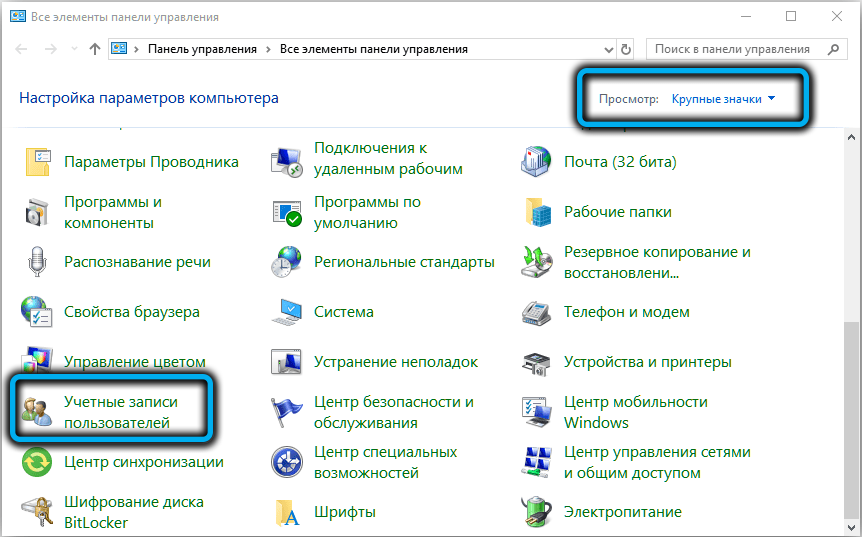Click the Система computer icon
This screenshot has width=862, height=537.
287,312
